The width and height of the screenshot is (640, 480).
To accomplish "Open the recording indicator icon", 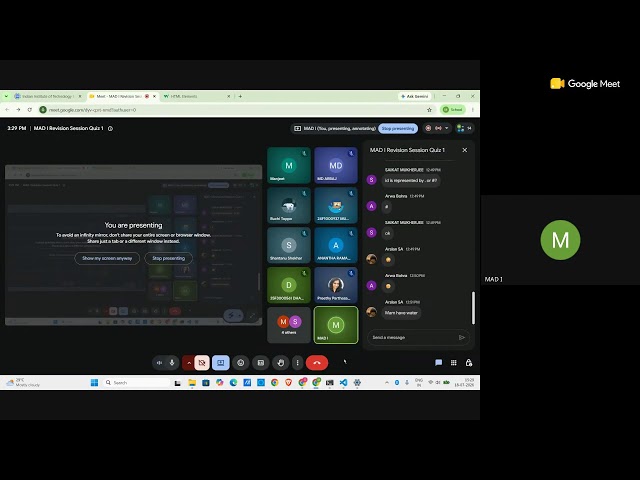I will tap(428, 128).
